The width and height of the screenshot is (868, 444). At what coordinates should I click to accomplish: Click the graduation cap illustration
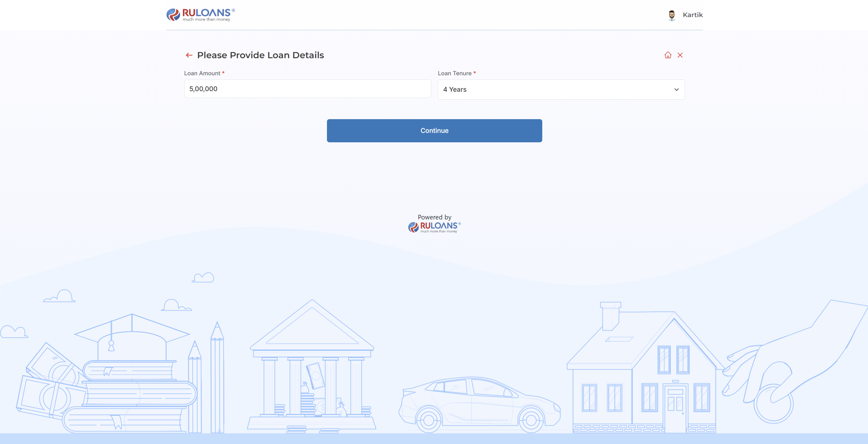click(x=132, y=337)
